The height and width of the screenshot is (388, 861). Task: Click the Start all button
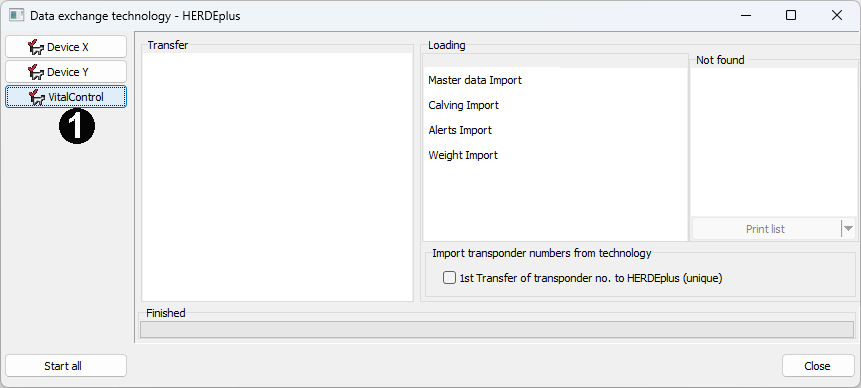point(66,366)
